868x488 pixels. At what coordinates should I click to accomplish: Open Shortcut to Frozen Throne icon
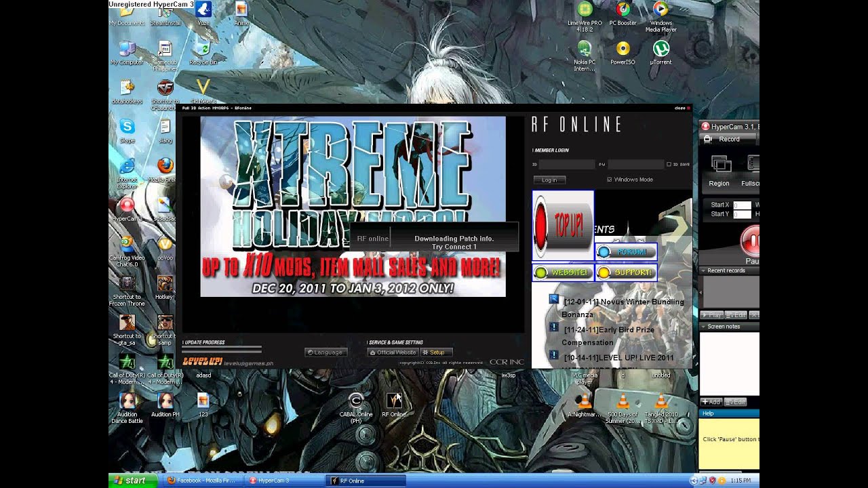127,291
